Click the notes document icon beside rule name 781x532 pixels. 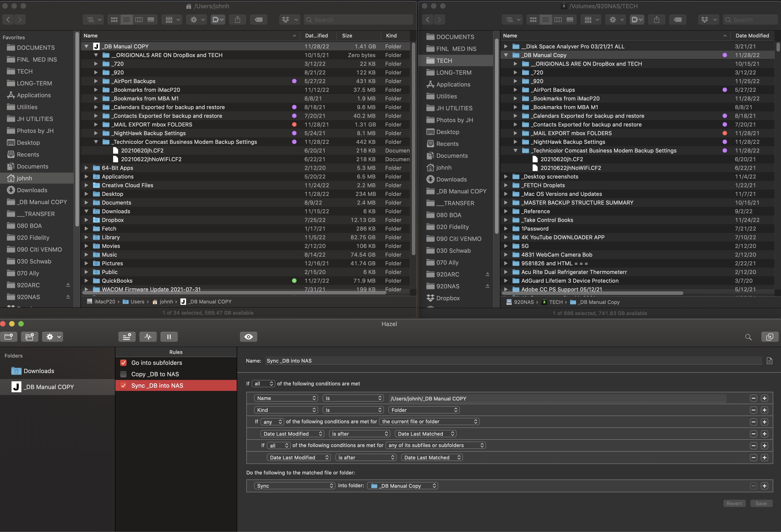[x=769, y=361]
